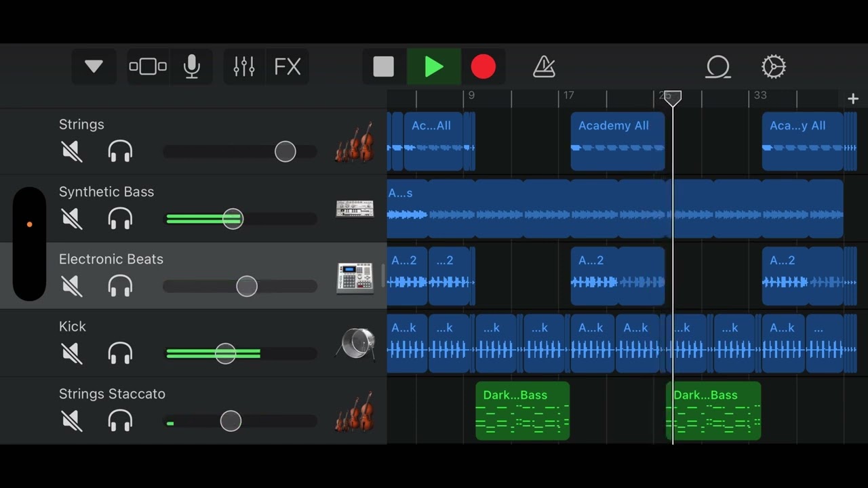Image resolution: width=868 pixels, height=488 pixels.
Task: Adjust the Strings Staccato volume slider
Action: 231,421
